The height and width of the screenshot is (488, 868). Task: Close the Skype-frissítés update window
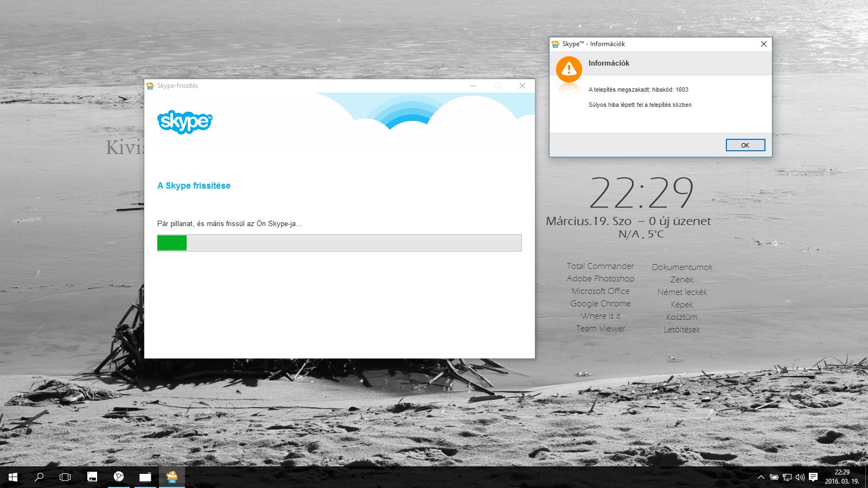(x=522, y=86)
